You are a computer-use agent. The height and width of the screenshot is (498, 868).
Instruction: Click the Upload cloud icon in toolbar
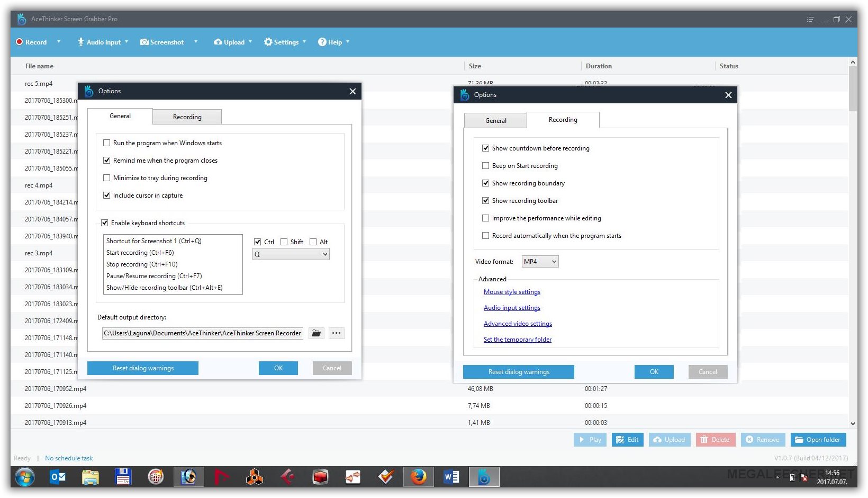218,42
